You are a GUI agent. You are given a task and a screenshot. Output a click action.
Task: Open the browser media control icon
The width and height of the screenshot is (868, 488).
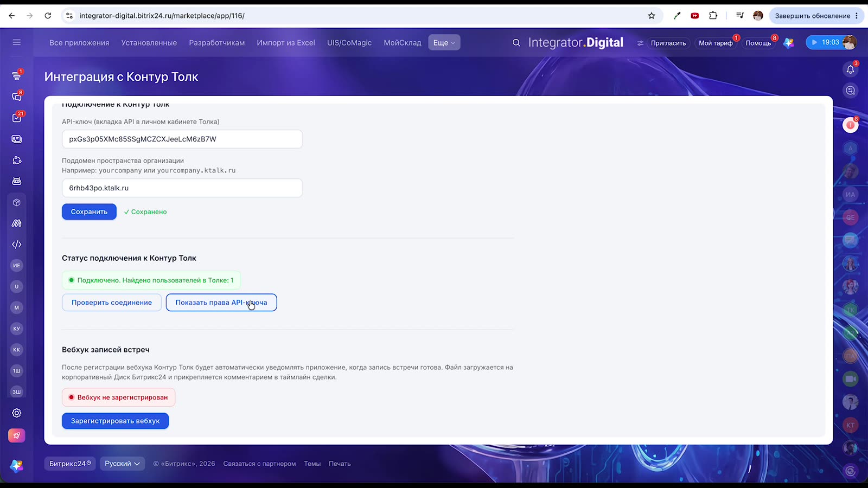click(x=740, y=16)
